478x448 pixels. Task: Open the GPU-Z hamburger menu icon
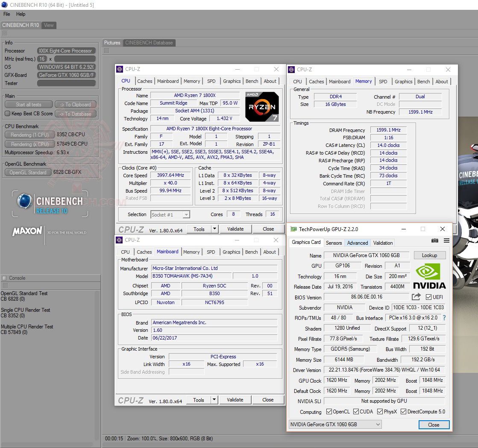(446, 241)
